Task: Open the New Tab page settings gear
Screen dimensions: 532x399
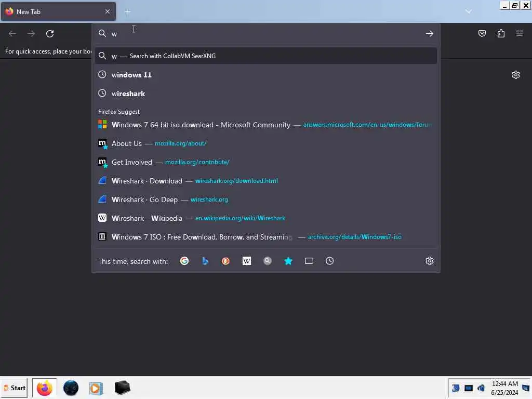Action: point(516,75)
